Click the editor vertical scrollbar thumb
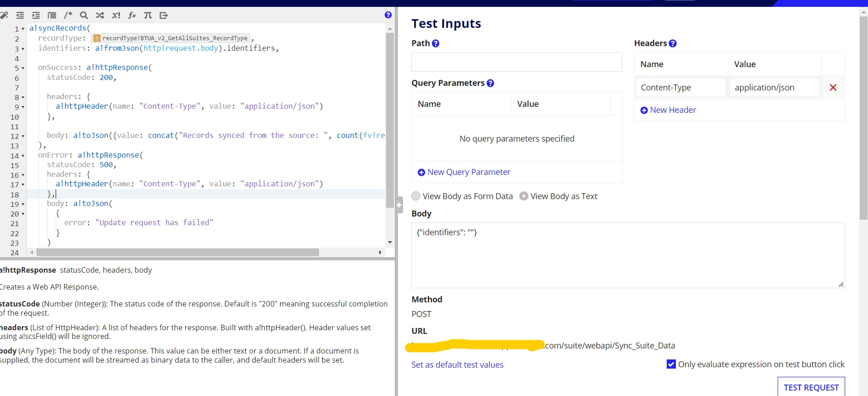The height and width of the screenshot is (396, 868). pos(390,120)
